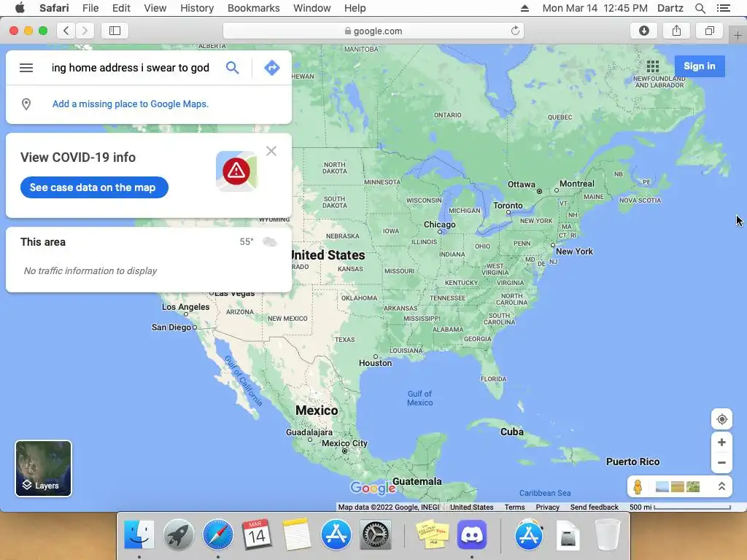Open Stickies from the Dock
The image size is (747, 560).
click(433, 534)
